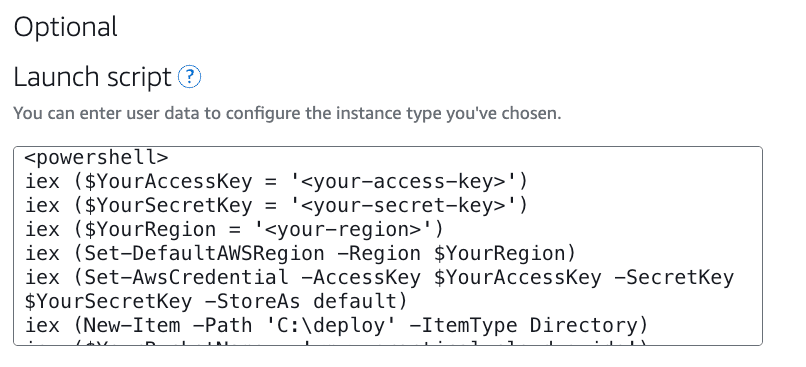Screen dimensions: 806x367
Task: Click the user data description text
Action: click(287, 113)
